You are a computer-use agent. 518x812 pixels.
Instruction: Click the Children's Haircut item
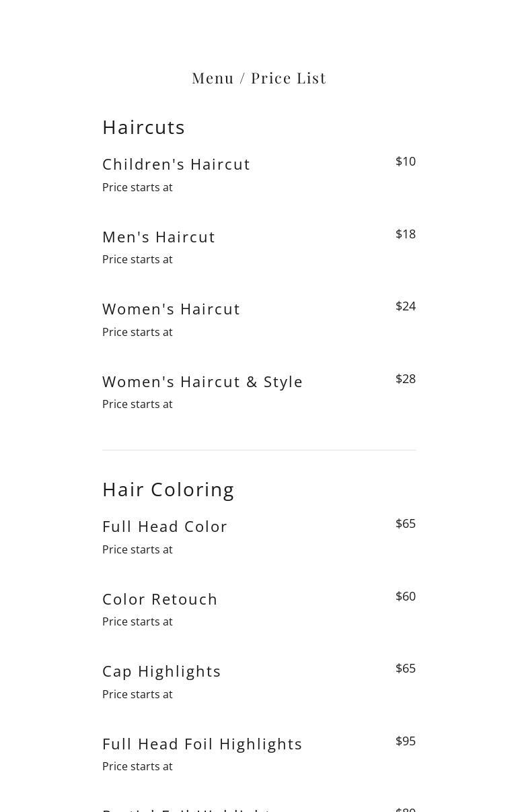click(176, 164)
